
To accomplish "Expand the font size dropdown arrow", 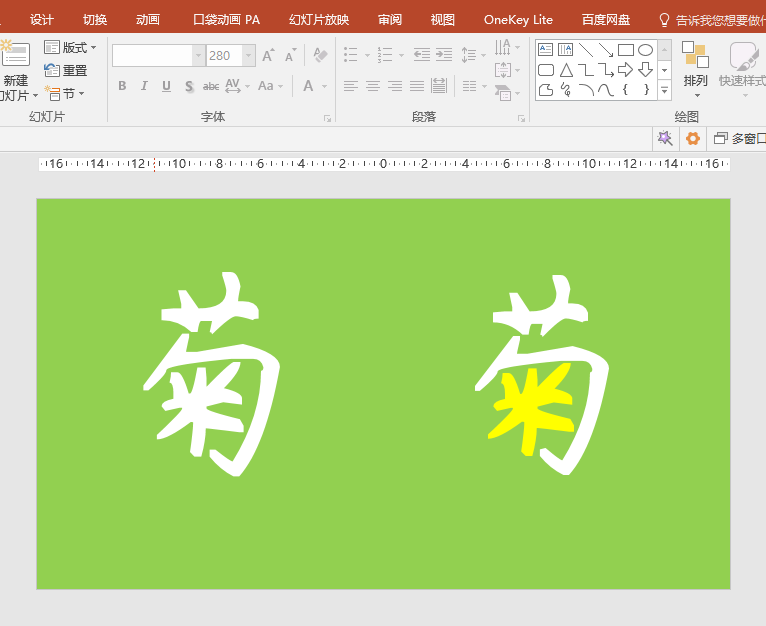I will (x=249, y=56).
